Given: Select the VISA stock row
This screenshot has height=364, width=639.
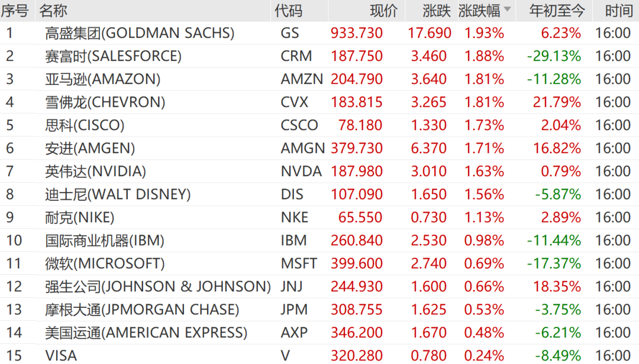Looking at the screenshot, I should pyautogui.click(x=61, y=356).
